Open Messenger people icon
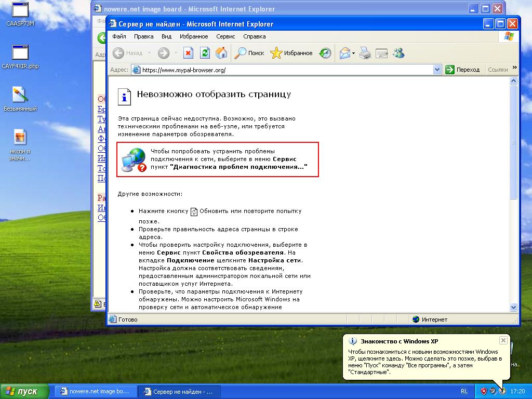Screen dimensions: 532x399 (398, 53)
